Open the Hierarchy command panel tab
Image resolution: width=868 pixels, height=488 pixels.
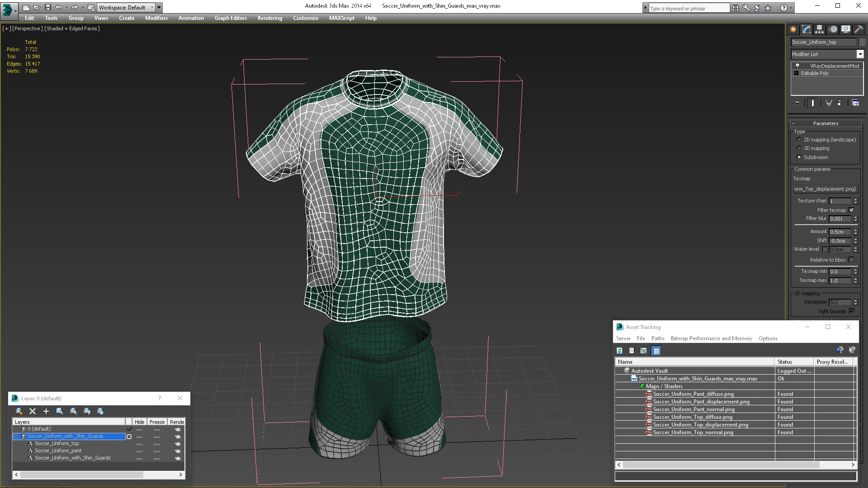click(x=820, y=29)
